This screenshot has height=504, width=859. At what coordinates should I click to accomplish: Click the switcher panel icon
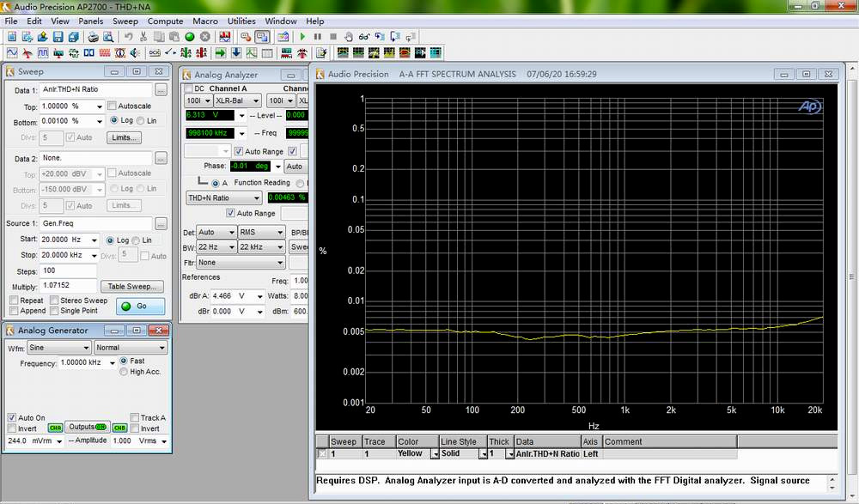[170, 53]
